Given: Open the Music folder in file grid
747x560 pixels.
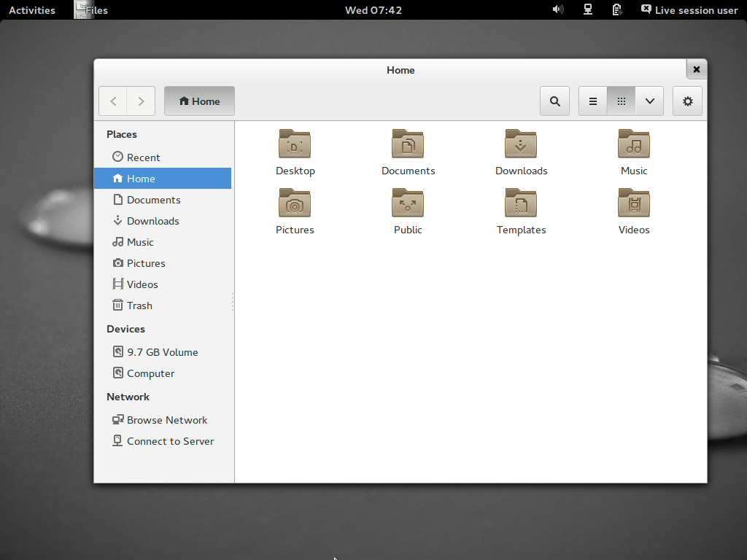Looking at the screenshot, I should pos(634,144).
